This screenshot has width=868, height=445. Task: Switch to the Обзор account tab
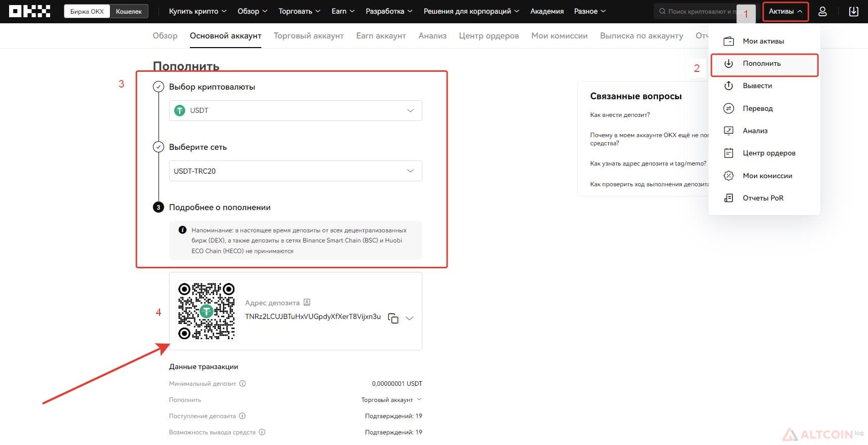pos(165,35)
